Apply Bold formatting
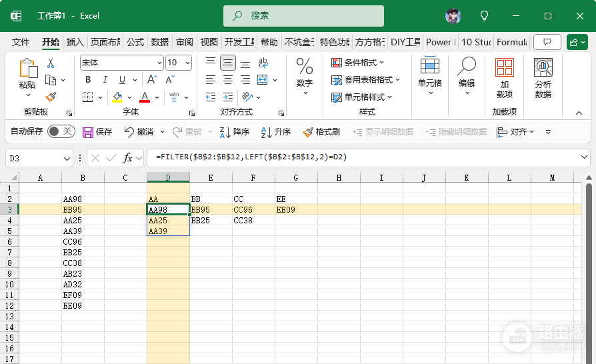 pyautogui.click(x=88, y=80)
